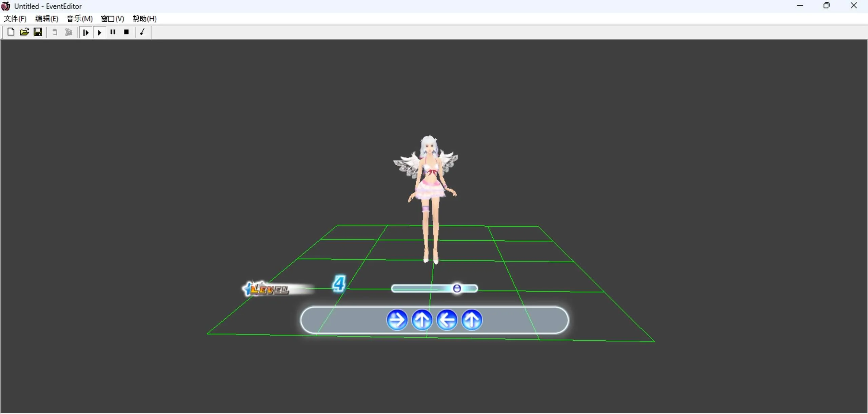Click the grayed-out character icon in toolbar

(68, 32)
